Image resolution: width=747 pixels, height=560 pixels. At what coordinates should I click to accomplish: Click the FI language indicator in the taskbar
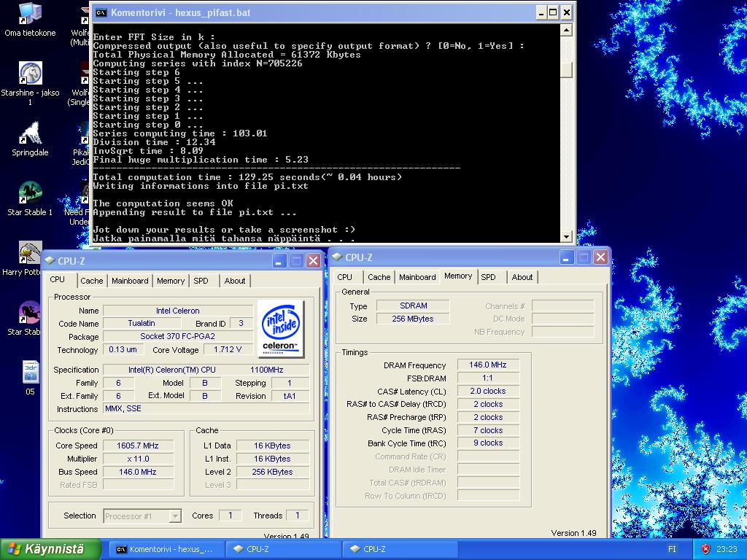[x=672, y=549]
